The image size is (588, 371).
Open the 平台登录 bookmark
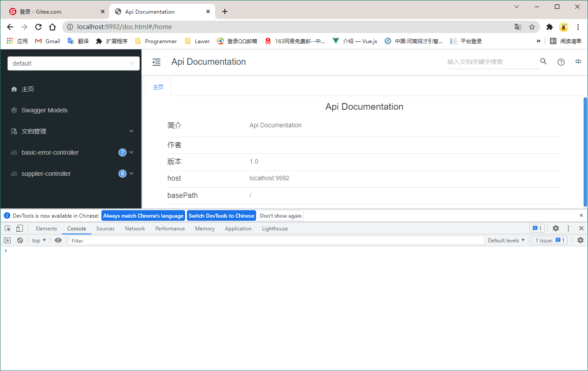point(466,41)
